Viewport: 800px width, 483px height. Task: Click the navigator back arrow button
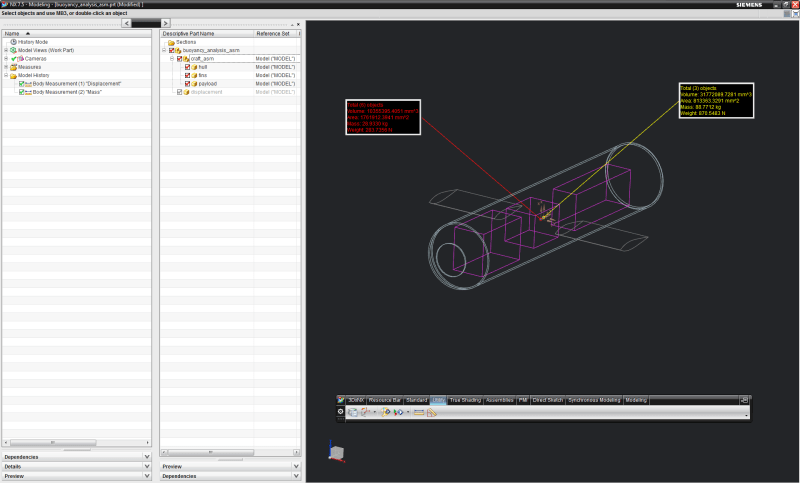pyautogui.click(x=127, y=23)
